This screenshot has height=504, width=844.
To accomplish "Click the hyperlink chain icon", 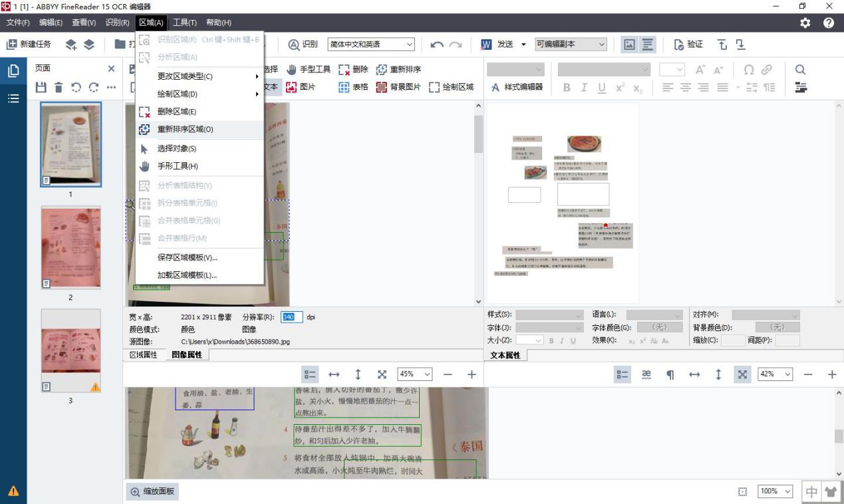I will coord(767,69).
